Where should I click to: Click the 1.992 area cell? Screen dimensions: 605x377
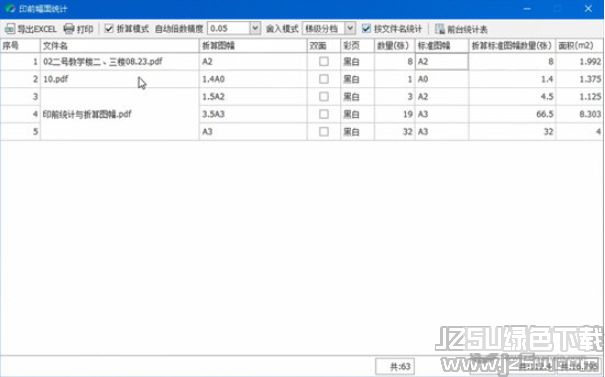580,62
